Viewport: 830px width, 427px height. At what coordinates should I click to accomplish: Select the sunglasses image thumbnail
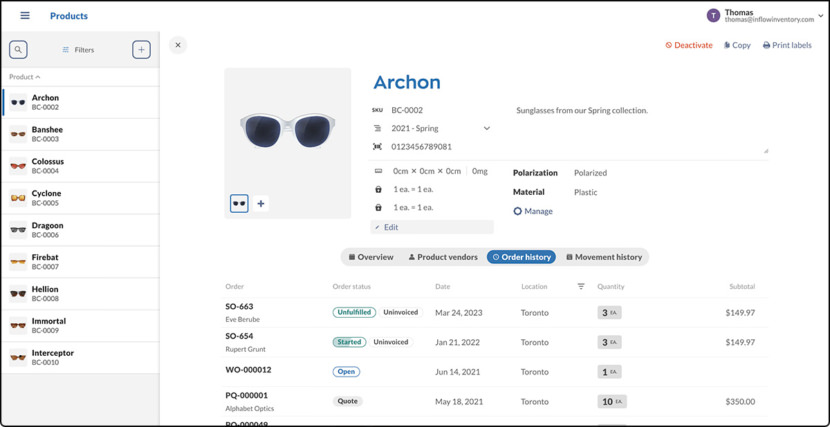click(239, 204)
